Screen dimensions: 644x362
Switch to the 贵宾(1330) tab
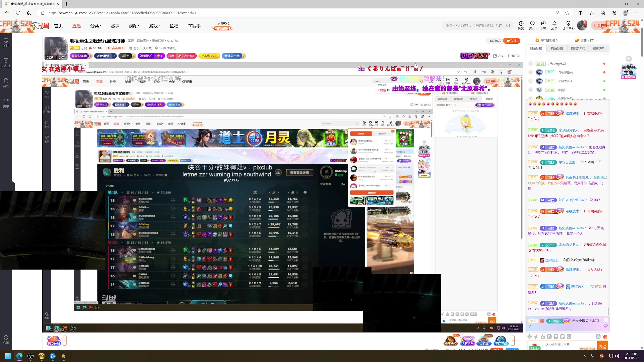tap(578, 48)
